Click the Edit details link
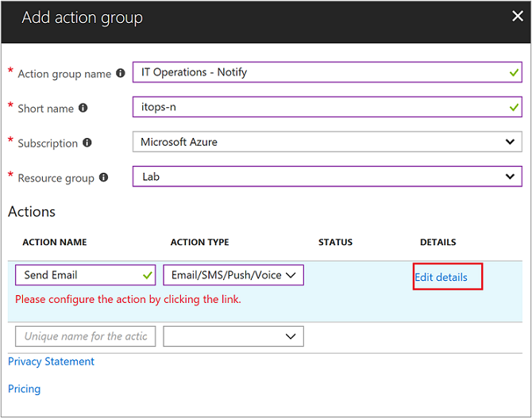Screen dimensions: 532x418 pos(441,278)
